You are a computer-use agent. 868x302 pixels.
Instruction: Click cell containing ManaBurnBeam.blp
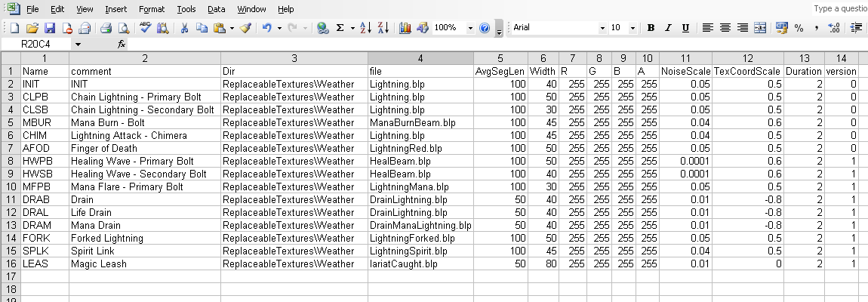point(420,123)
